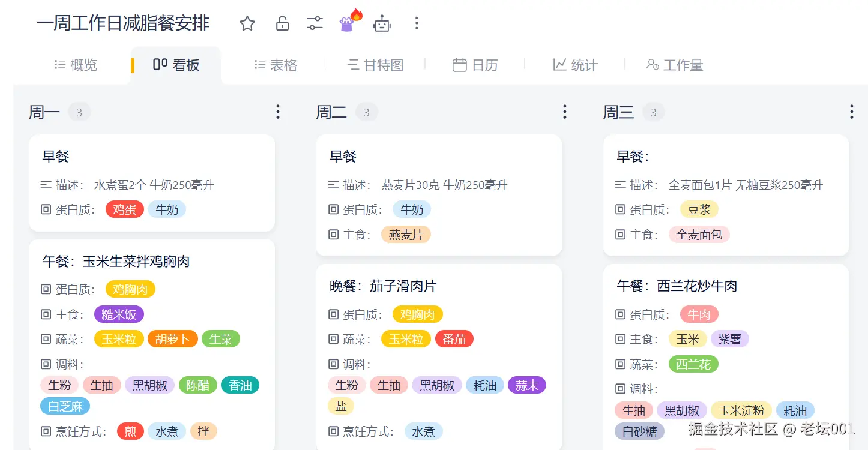Open the title bar more options icon
This screenshot has width=868, height=450.
point(417,23)
